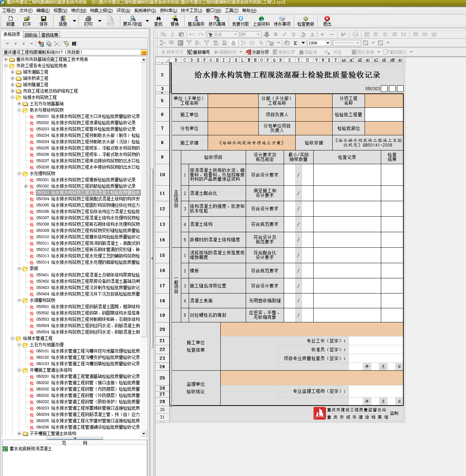This screenshot has height=476, width=466.
Task: Toggle Underline formatting
Action: click(x=294, y=35)
